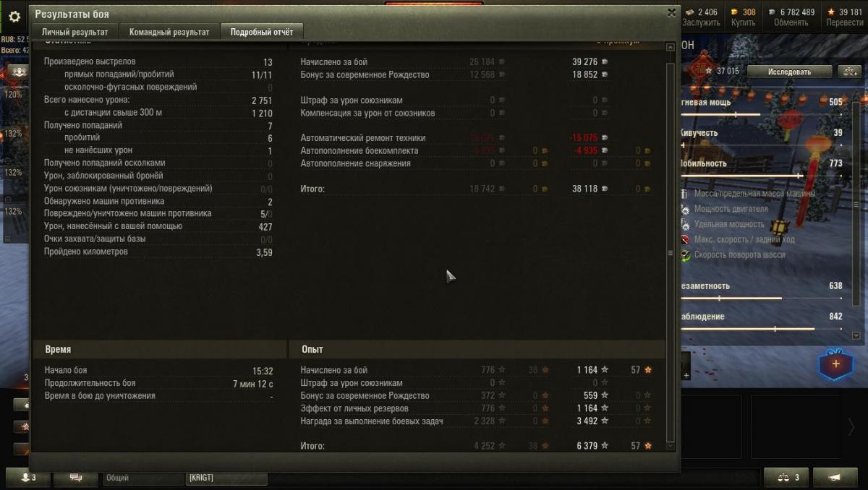Click the bonds balance 2 406 Заслужить
This screenshot has width=868, height=490.
coord(701,17)
